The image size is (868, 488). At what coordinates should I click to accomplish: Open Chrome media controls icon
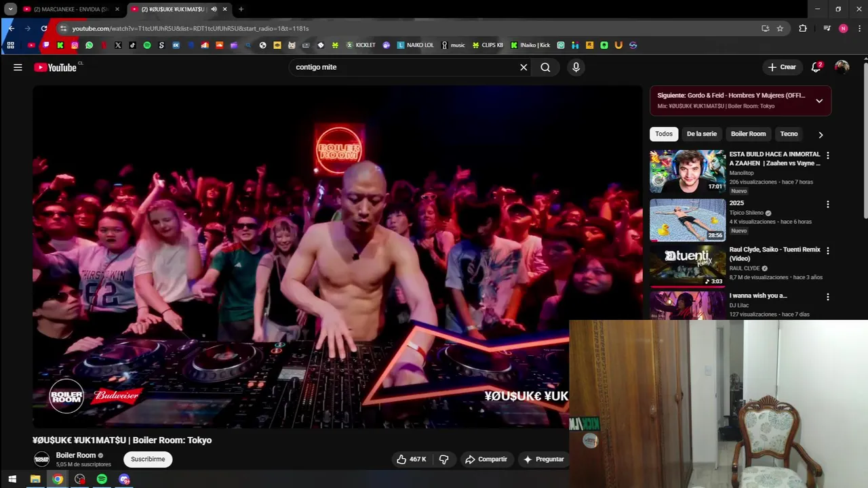[827, 28]
